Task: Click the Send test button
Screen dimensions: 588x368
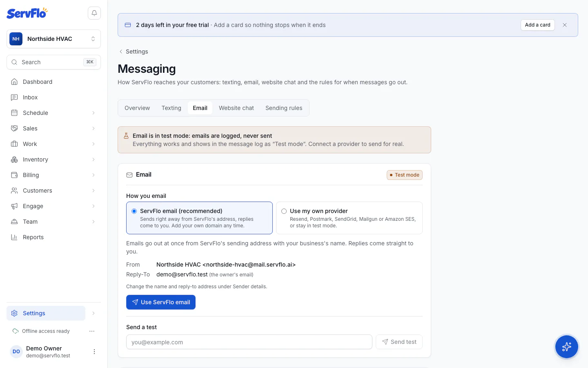Action: (x=399, y=342)
